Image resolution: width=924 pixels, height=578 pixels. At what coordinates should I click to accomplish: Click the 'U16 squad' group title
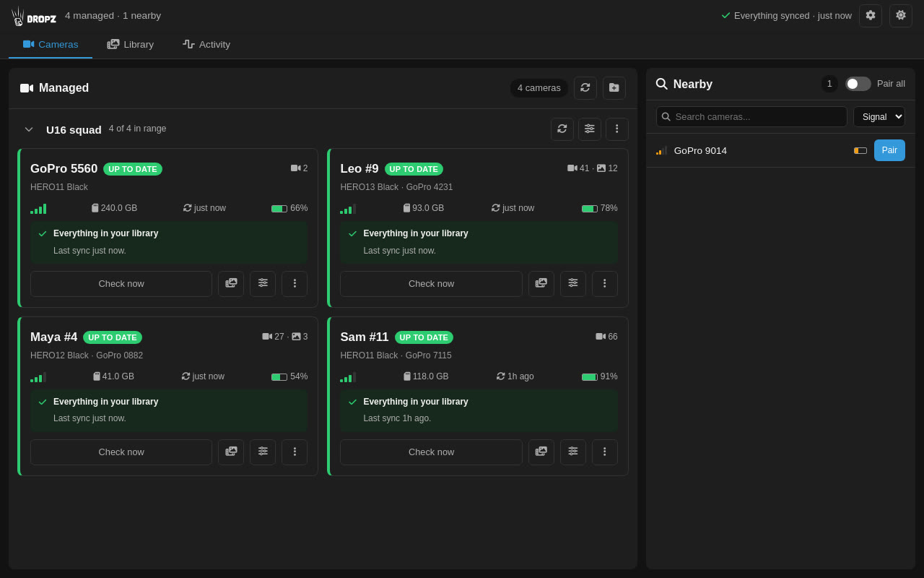click(x=74, y=129)
